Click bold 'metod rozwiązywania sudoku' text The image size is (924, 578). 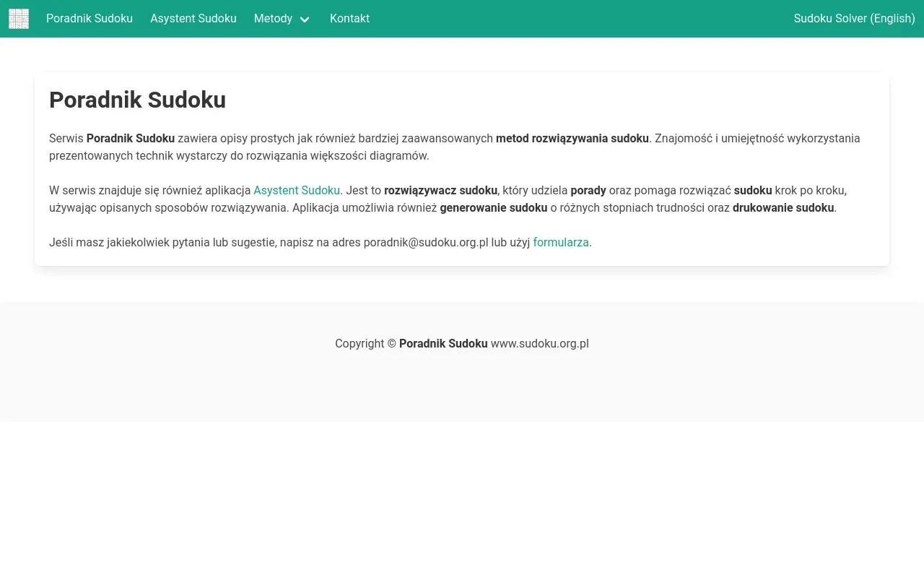[x=572, y=138]
